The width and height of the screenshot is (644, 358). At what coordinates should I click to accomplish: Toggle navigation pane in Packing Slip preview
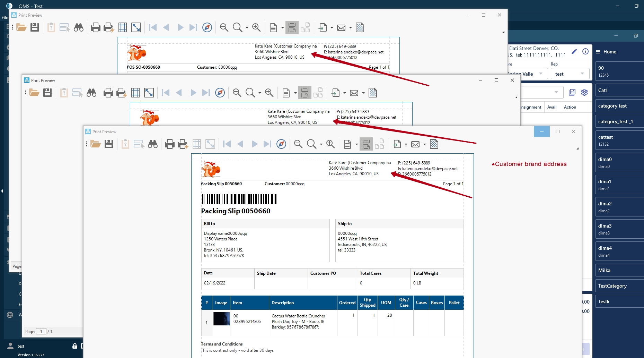(281, 144)
